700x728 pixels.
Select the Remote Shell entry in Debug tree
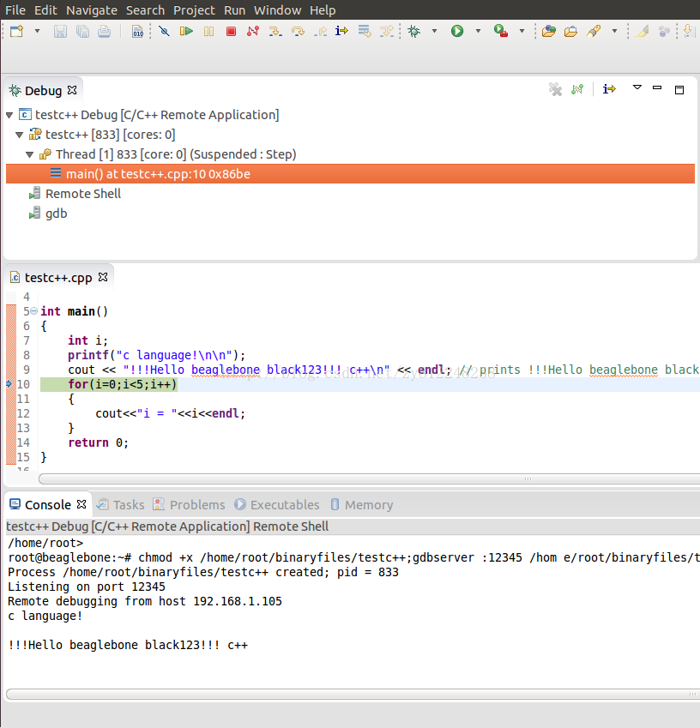pos(82,194)
